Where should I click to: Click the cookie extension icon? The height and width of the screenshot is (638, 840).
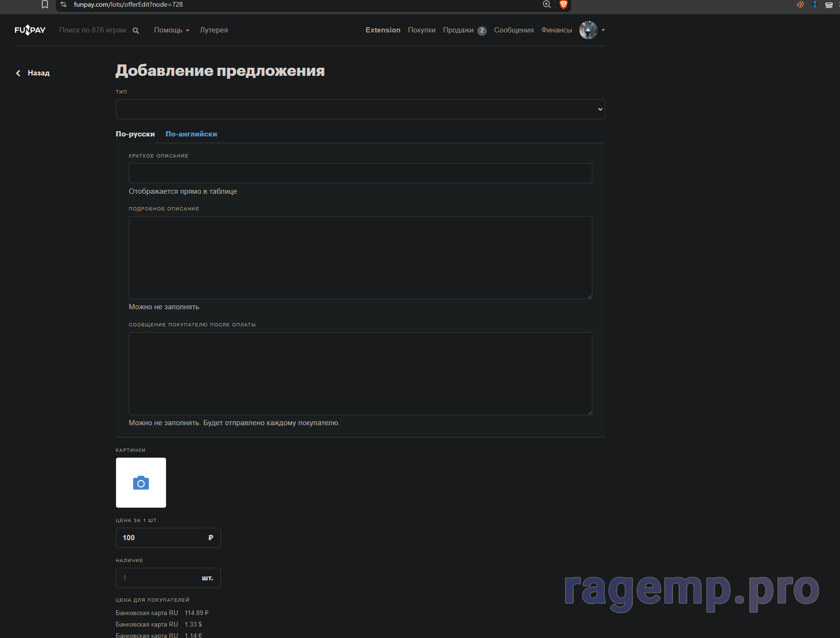(800, 5)
